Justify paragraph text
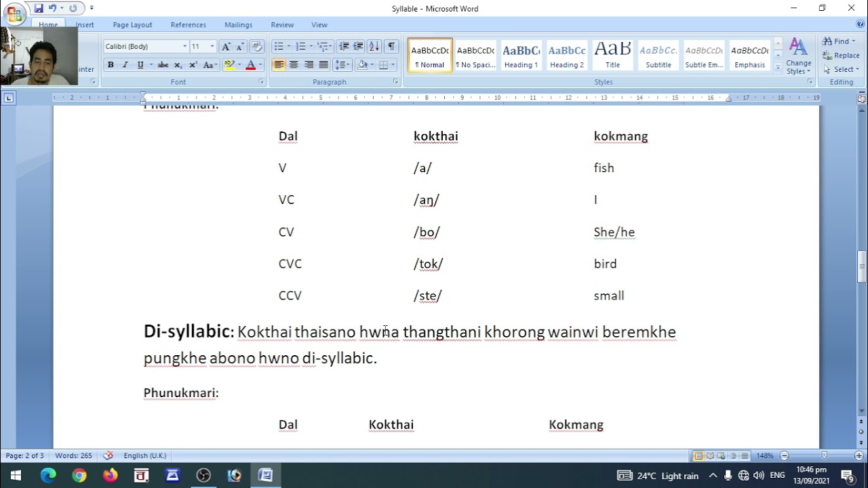 [324, 65]
